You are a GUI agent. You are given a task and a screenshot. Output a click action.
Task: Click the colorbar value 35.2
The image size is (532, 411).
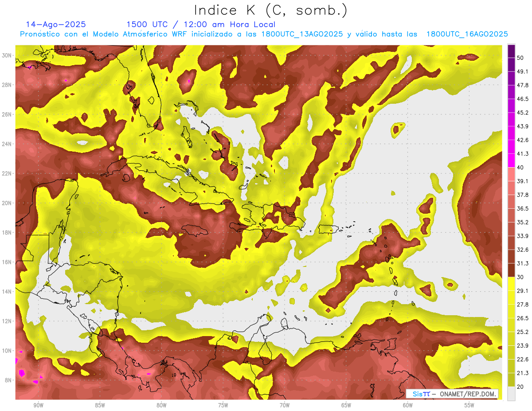click(x=522, y=222)
